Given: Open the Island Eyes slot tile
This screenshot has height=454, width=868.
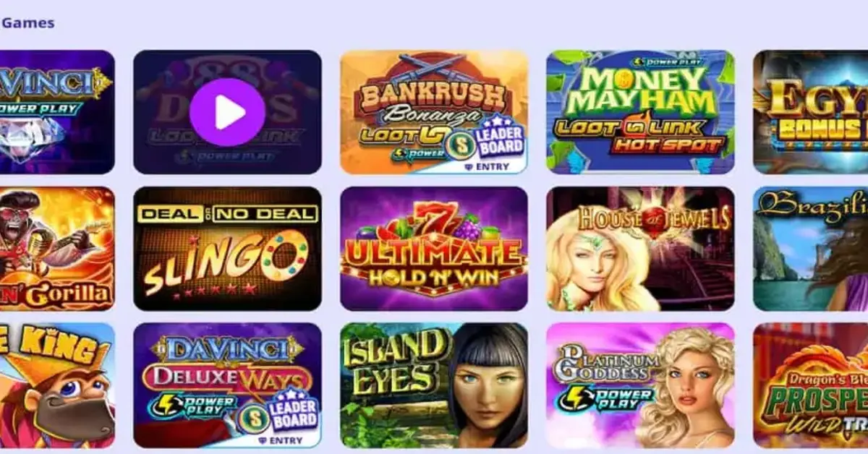Looking at the screenshot, I should [434, 385].
